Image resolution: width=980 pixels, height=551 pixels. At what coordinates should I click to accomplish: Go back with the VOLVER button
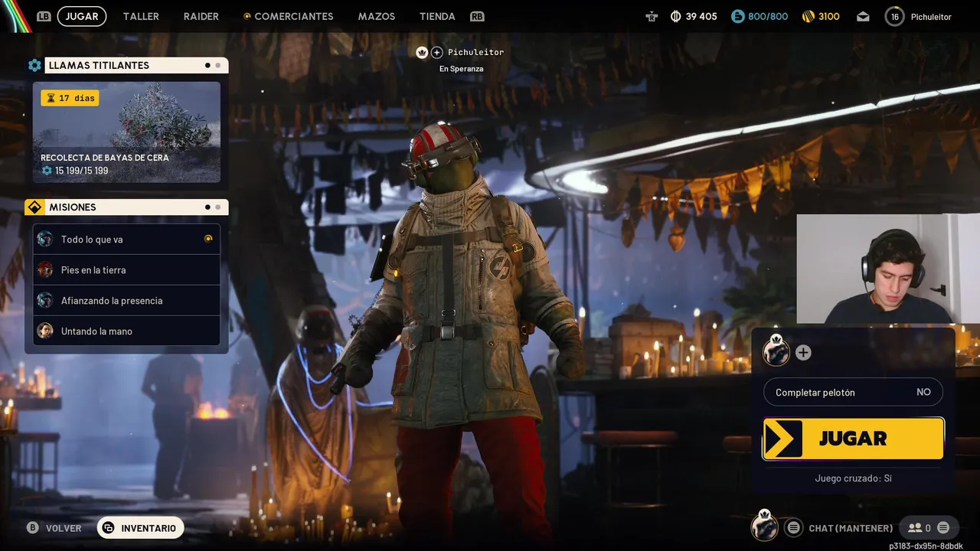(54, 528)
